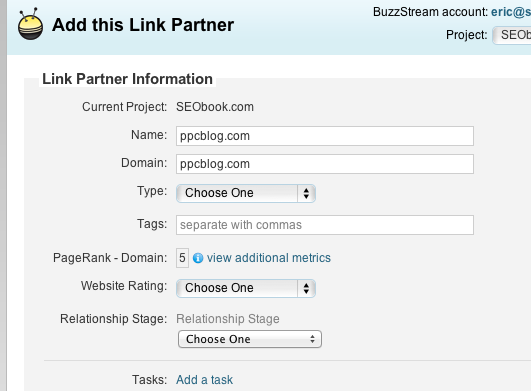Click the grey Relationship Stage placeholder text
Screen dimensions: 531x391
click(x=228, y=319)
